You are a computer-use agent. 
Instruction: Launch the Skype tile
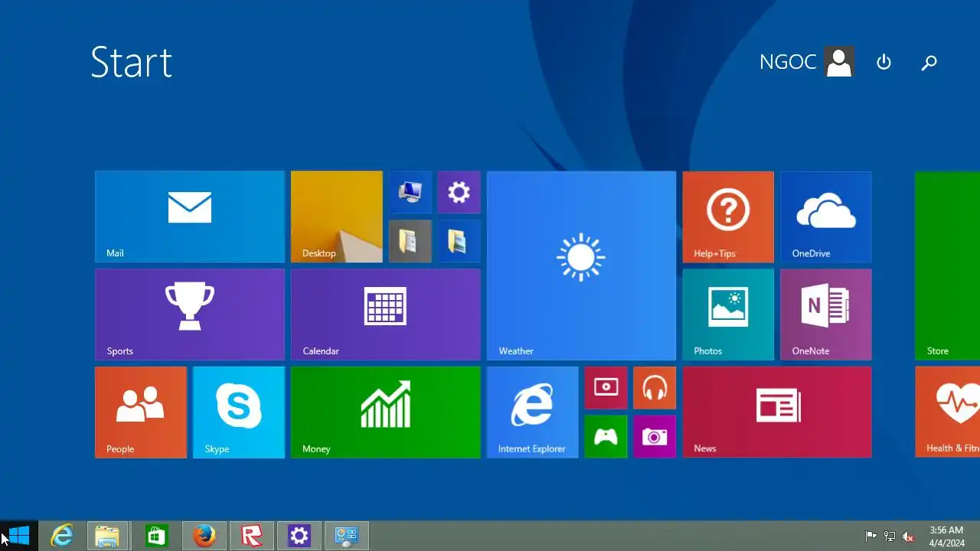[238, 412]
